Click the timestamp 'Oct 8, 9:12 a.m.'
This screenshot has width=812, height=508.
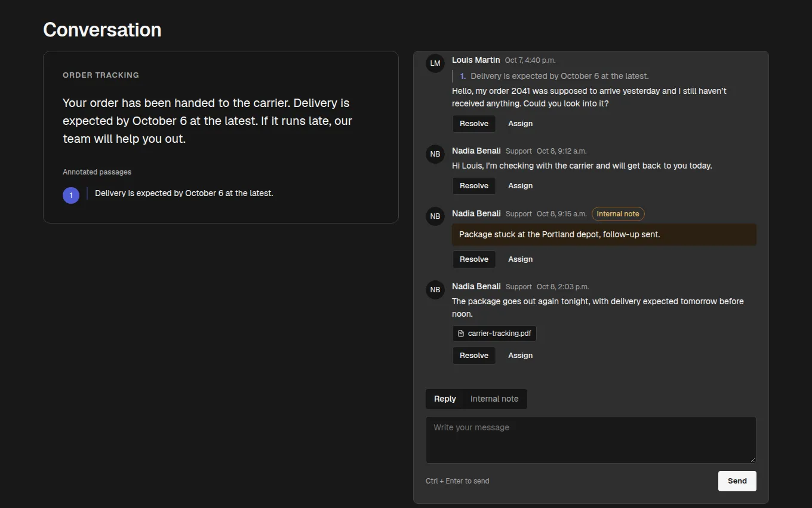pos(562,151)
